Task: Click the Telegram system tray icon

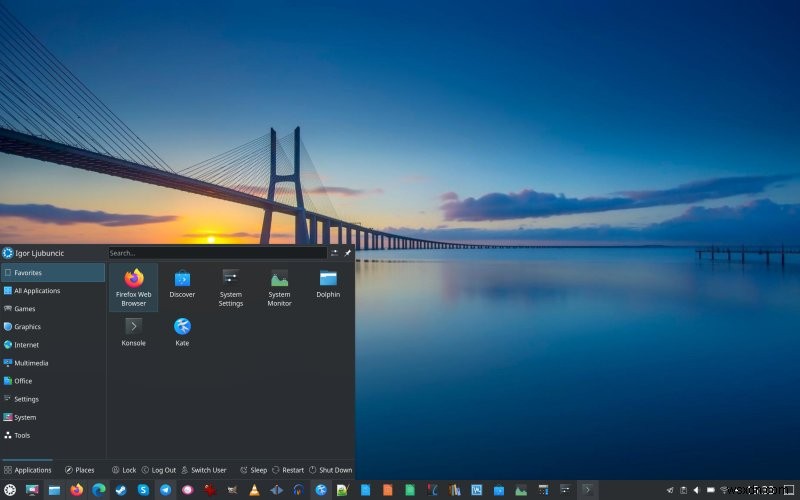Action: (x=670, y=490)
